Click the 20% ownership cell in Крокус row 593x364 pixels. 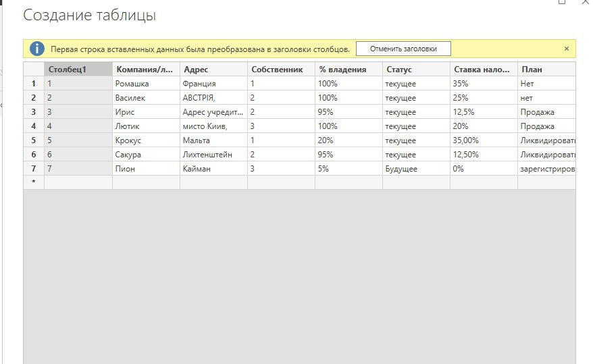(x=349, y=140)
